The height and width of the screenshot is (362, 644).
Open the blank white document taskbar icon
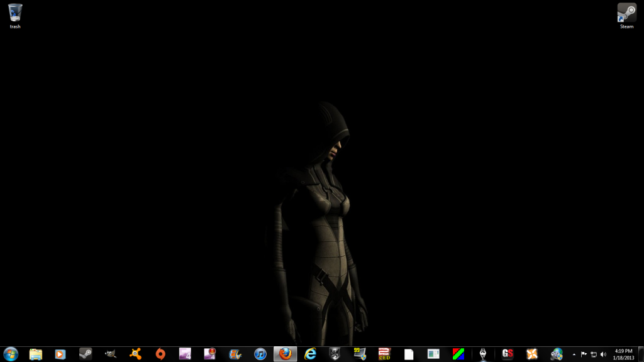coord(409,354)
